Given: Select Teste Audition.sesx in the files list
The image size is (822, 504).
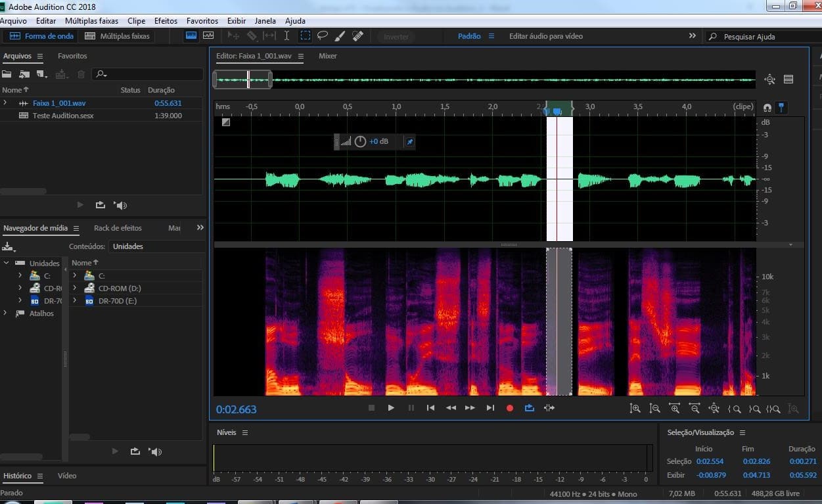Looking at the screenshot, I should [x=63, y=116].
